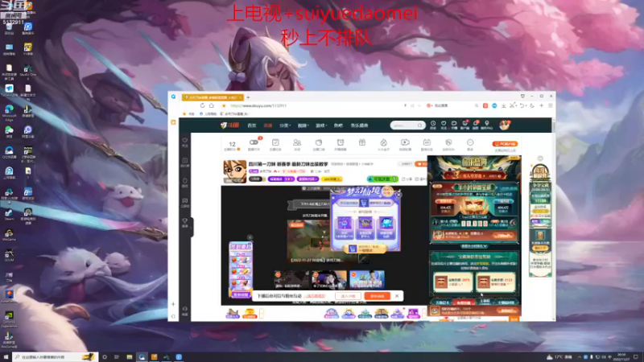Click the first gift icon in the gift bar
The width and height of the screenshot is (644, 362).
pyautogui.click(x=233, y=314)
